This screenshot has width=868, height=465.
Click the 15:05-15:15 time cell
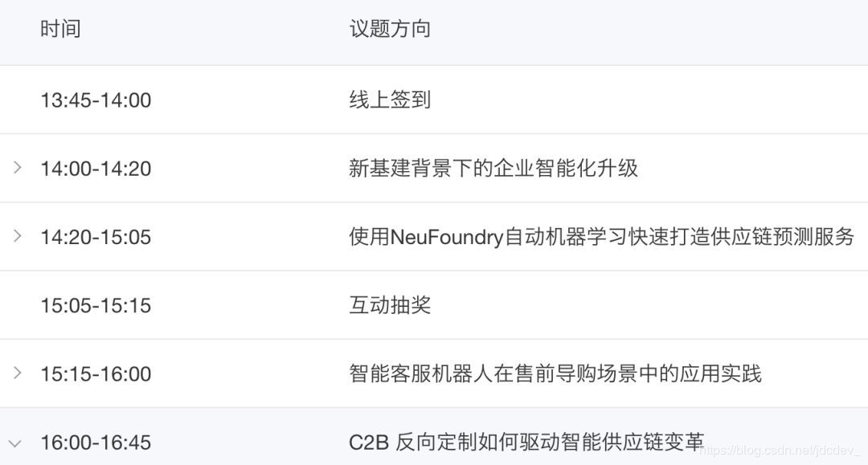coord(96,305)
